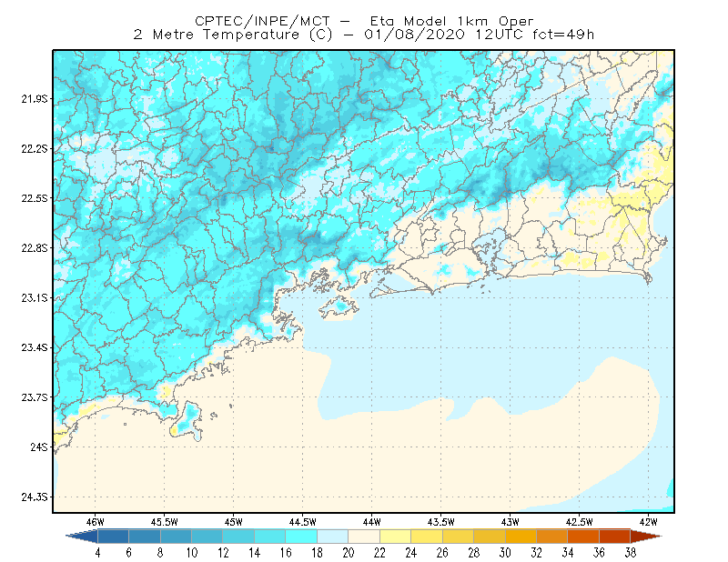
Task: Click the legend swatch between 36 and 38
Action: (x=615, y=537)
